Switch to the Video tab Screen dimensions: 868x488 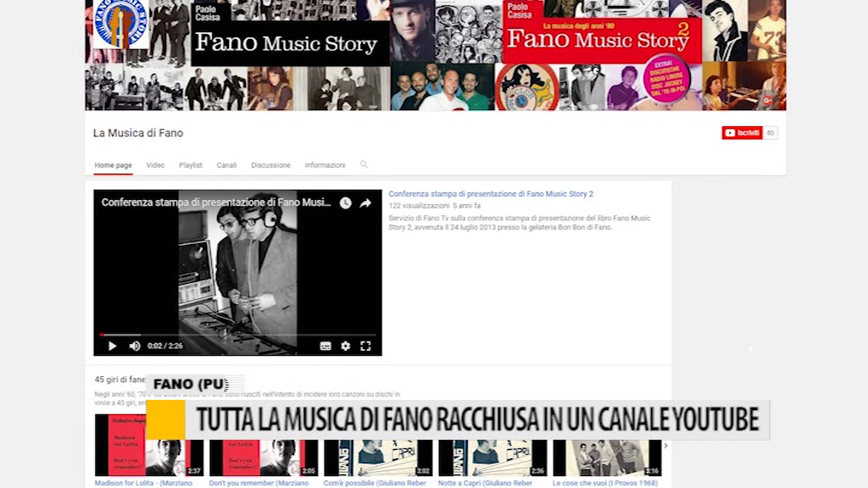(155, 165)
